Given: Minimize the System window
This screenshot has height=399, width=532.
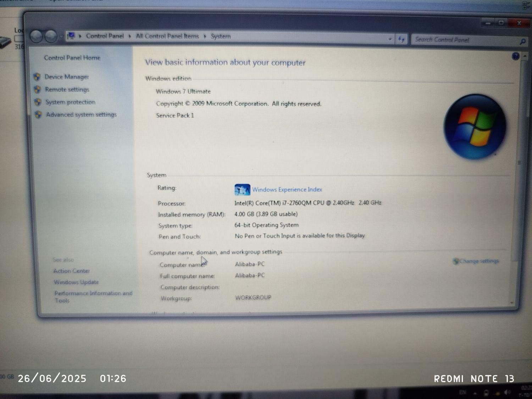Looking at the screenshot, I should 488,23.
